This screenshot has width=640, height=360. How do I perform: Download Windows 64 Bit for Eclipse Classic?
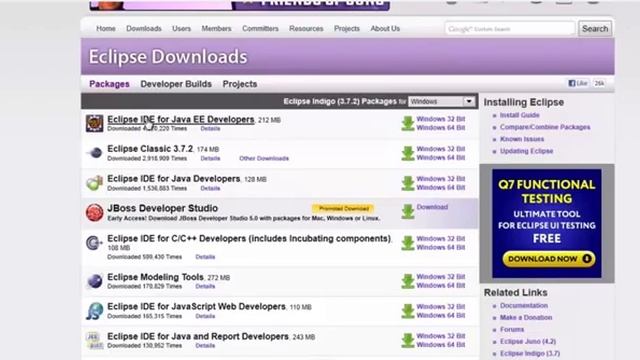point(441,158)
